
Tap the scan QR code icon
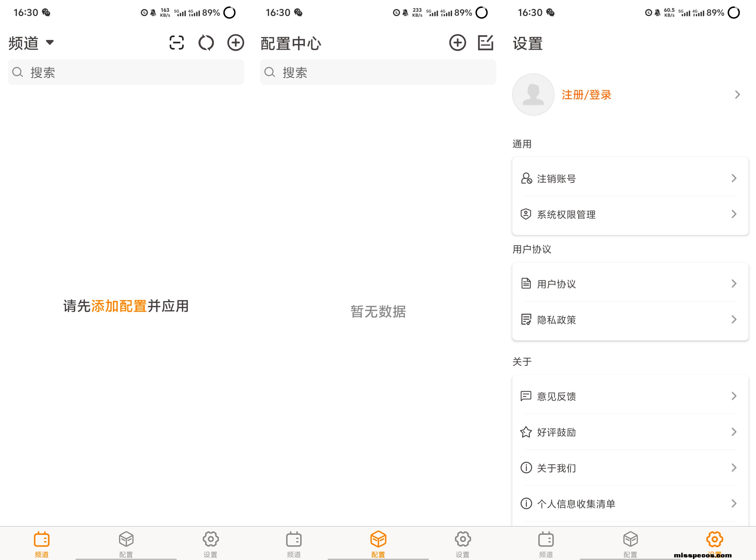pyautogui.click(x=176, y=43)
